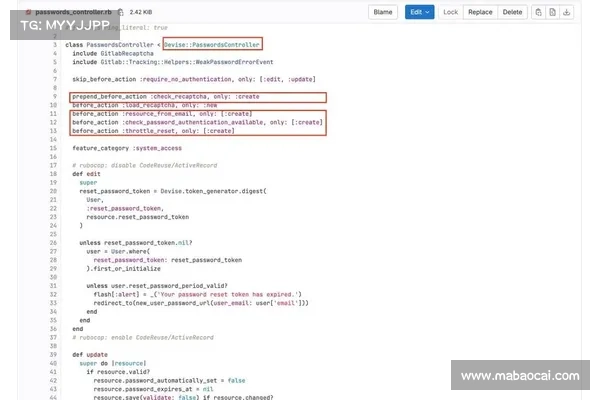Click the copy file contents icon
This screenshot has width=600, height=400.
(x=538, y=12)
